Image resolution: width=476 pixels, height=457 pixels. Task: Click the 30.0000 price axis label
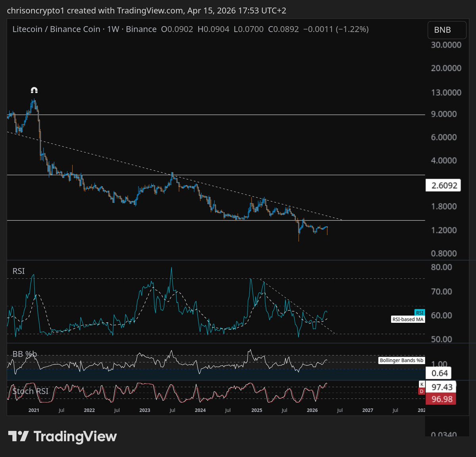click(446, 45)
